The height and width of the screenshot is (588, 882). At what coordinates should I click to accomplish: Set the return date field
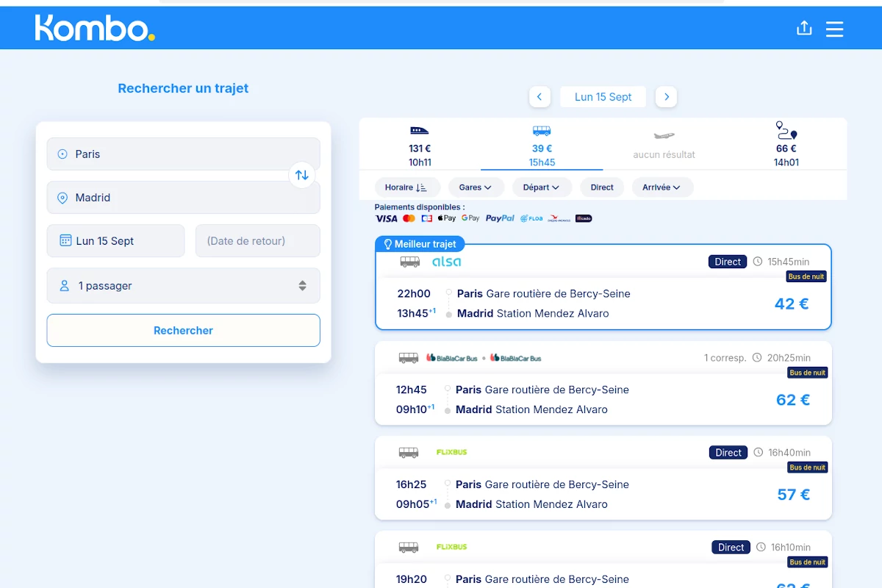tap(258, 240)
